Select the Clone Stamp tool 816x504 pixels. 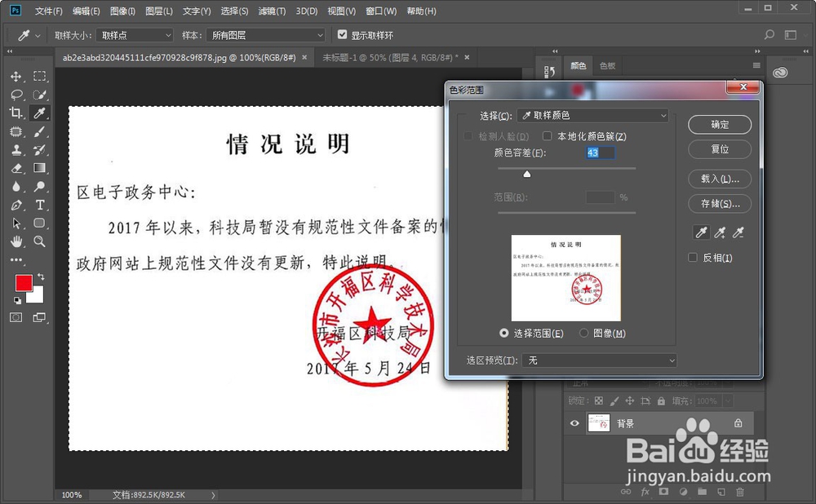point(16,152)
